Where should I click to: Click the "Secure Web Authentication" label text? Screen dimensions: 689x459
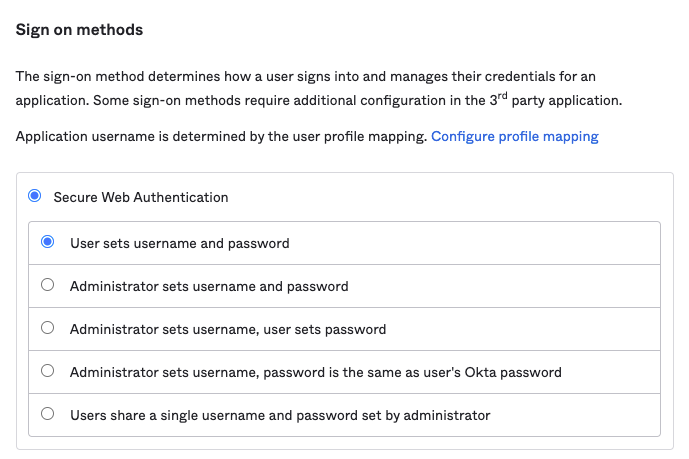(x=141, y=197)
